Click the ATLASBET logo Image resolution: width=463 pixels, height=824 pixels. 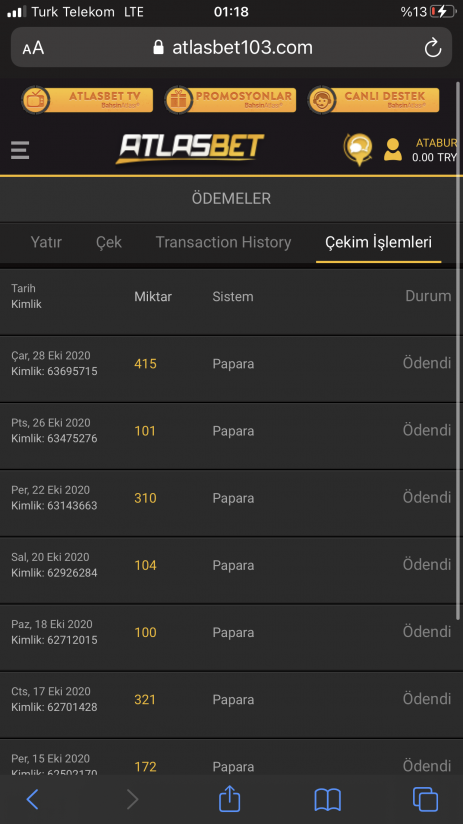[x=190, y=149]
